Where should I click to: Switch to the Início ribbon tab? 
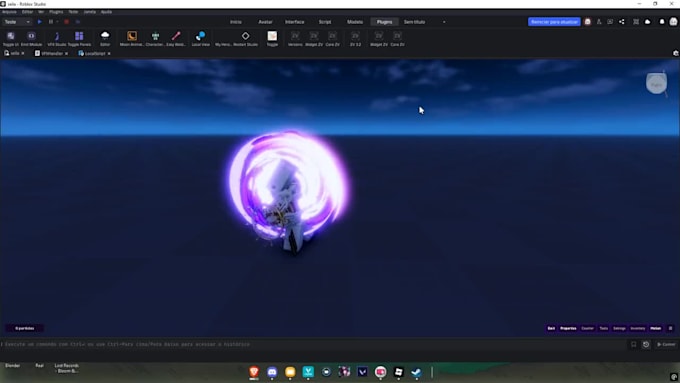pyautogui.click(x=236, y=22)
